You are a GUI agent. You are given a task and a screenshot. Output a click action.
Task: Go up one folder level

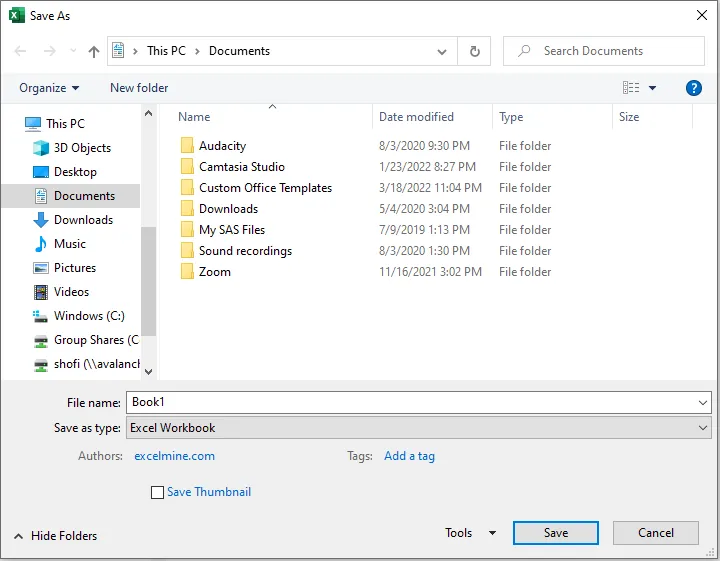(x=94, y=51)
